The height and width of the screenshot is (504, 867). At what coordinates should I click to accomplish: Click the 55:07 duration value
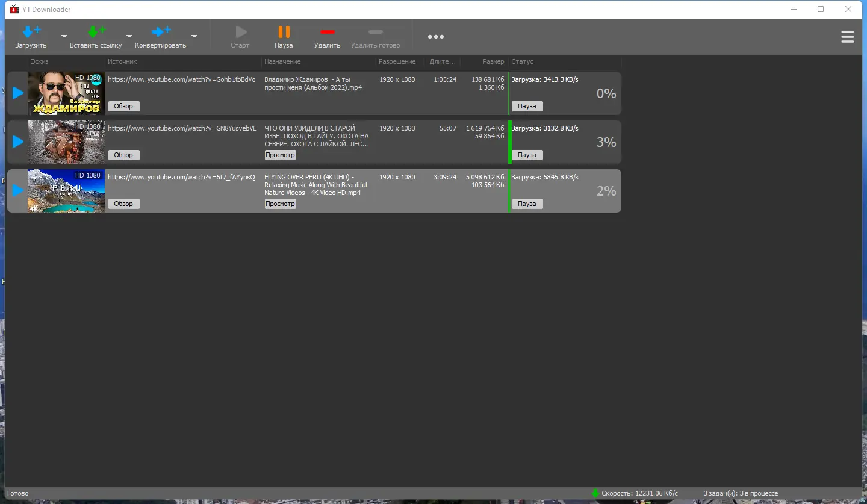click(448, 128)
